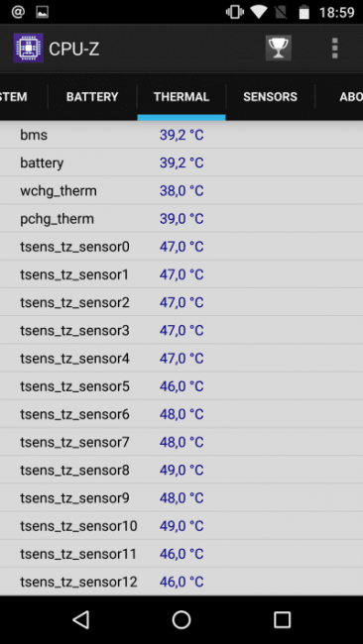363x644 pixels.
Task: Select the THERMAL tab
Action: click(181, 97)
